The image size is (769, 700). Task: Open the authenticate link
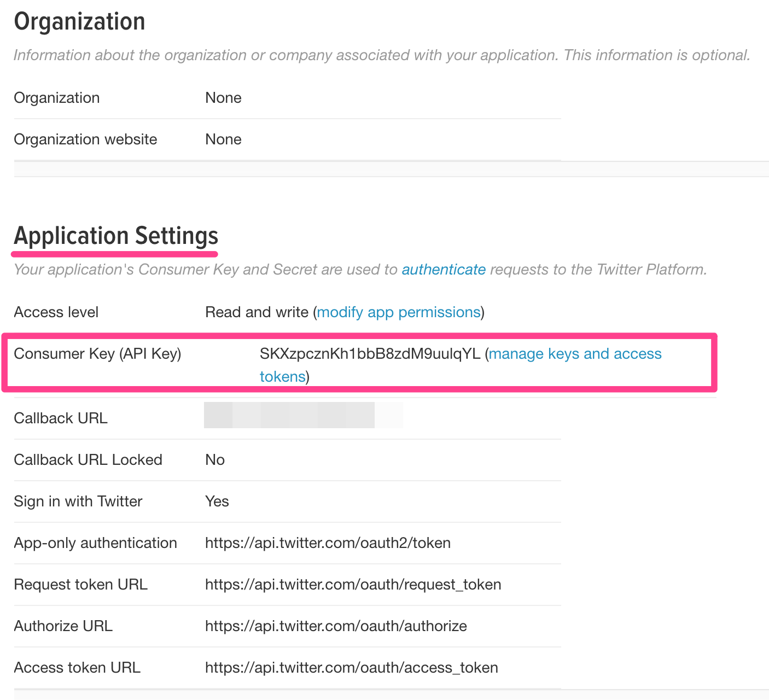(444, 270)
